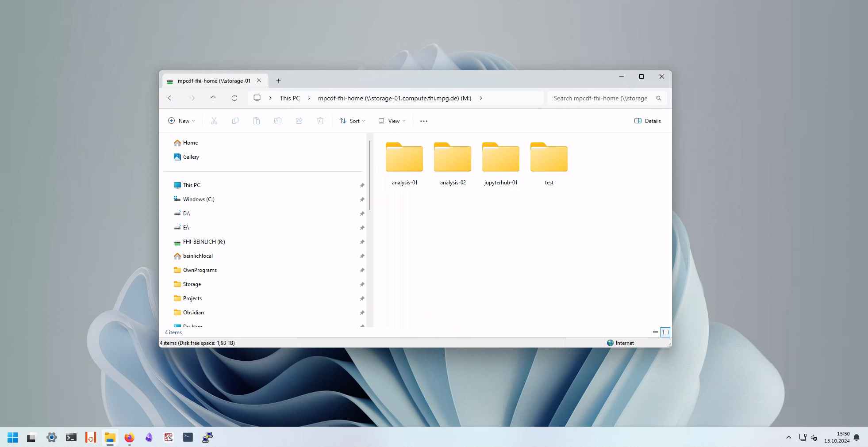
Task: Open beinlichlocal in sidebar
Action: coord(198,256)
